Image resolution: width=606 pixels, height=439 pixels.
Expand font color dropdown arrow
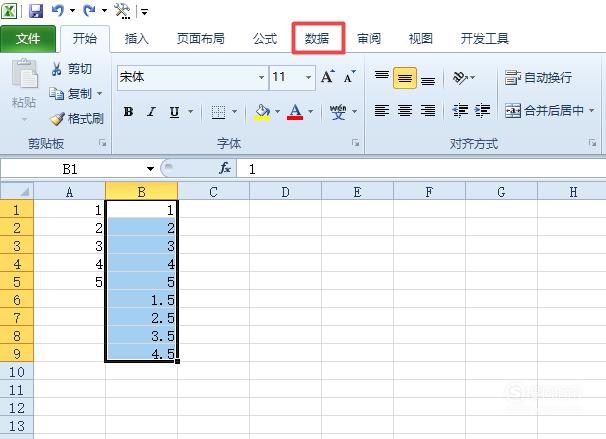pyautogui.click(x=310, y=112)
